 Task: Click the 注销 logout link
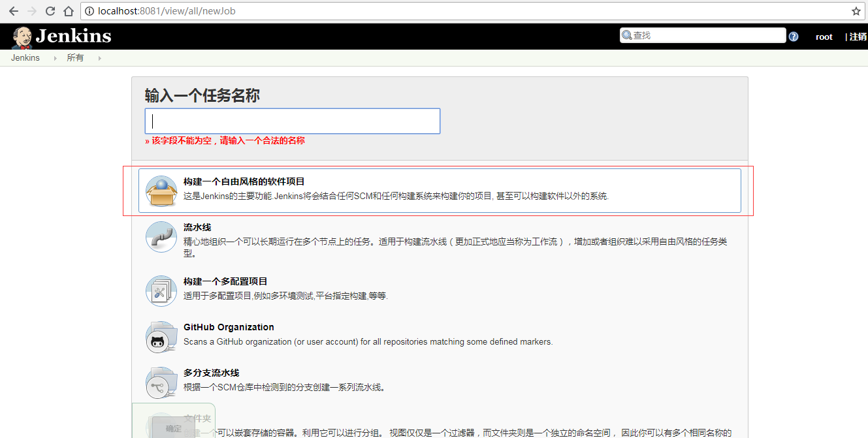point(859,37)
